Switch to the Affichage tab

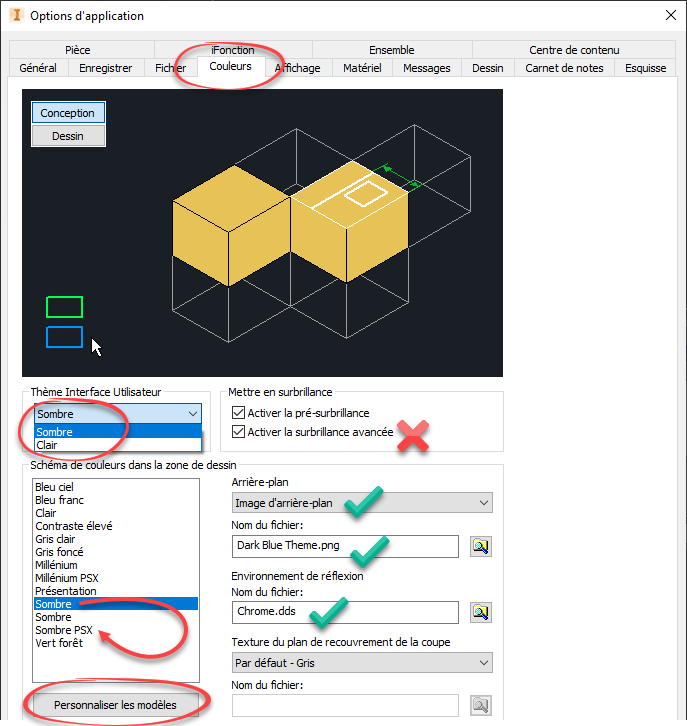click(297, 68)
